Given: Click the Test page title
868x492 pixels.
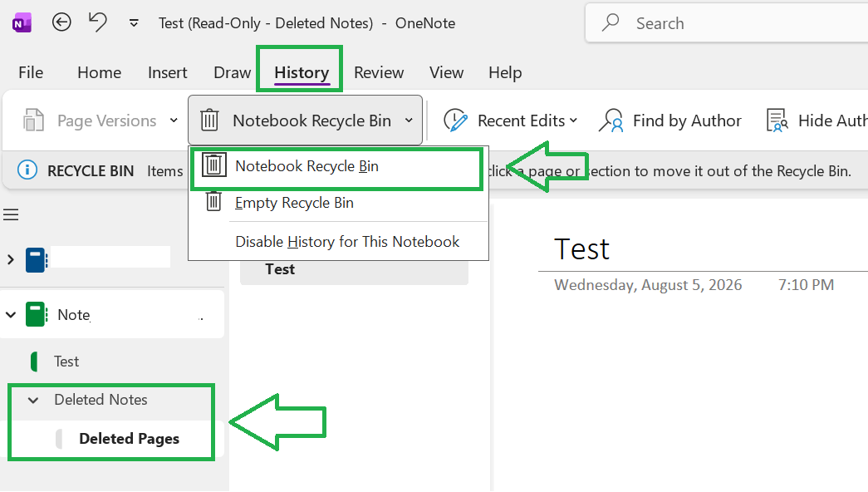Looking at the screenshot, I should [581, 248].
